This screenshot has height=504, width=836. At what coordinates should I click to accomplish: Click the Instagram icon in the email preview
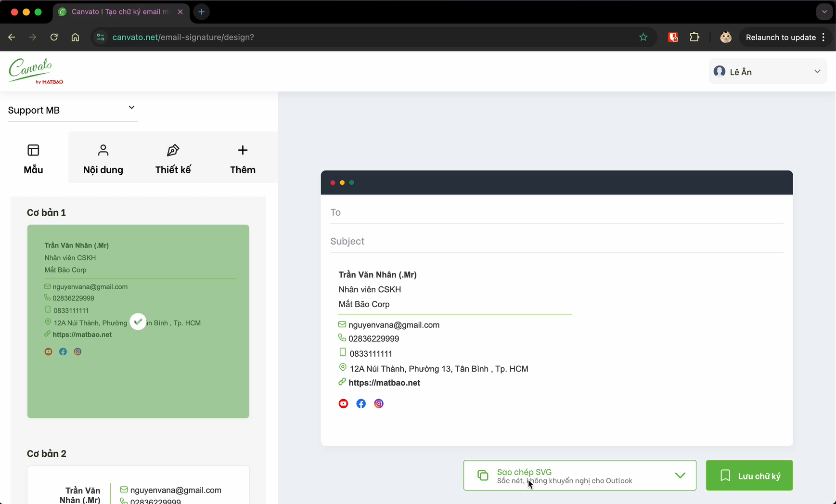tap(379, 403)
